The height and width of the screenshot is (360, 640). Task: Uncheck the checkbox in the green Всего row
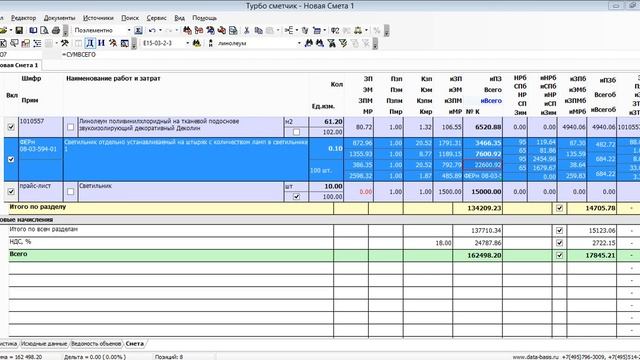coord(559,255)
